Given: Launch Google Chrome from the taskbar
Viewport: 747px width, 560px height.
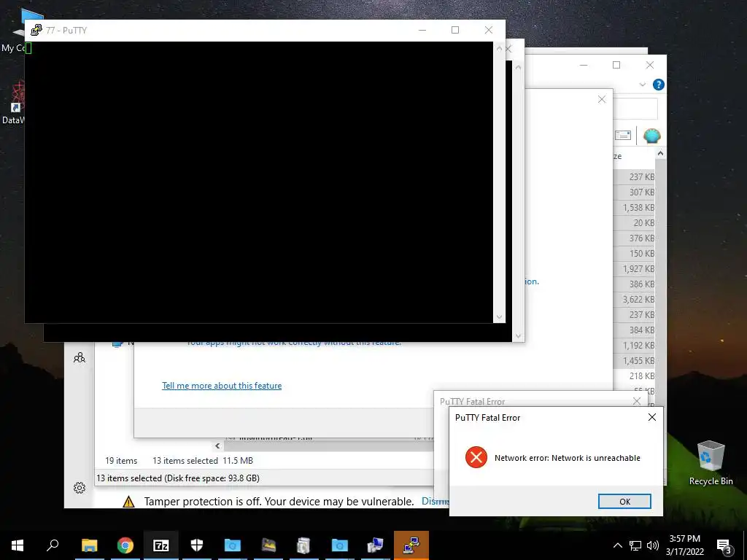Looking at the screenshot, I should pos(125,545).
